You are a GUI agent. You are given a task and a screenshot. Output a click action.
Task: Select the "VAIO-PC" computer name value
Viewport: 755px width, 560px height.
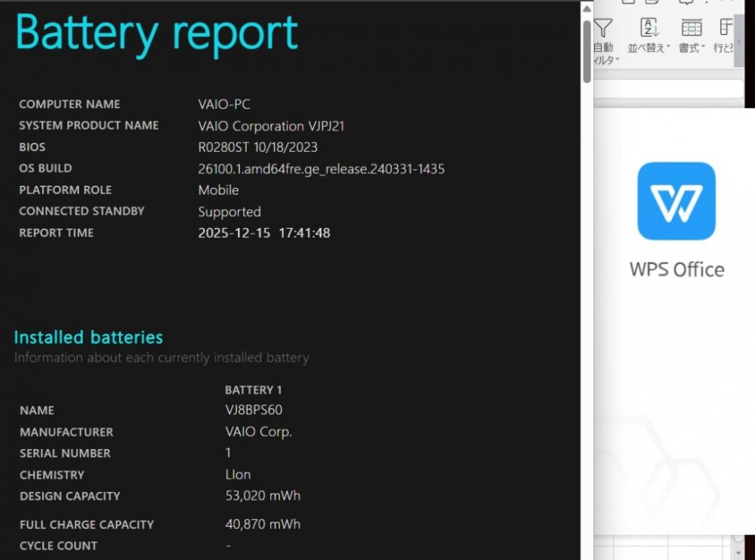(224, 104)
